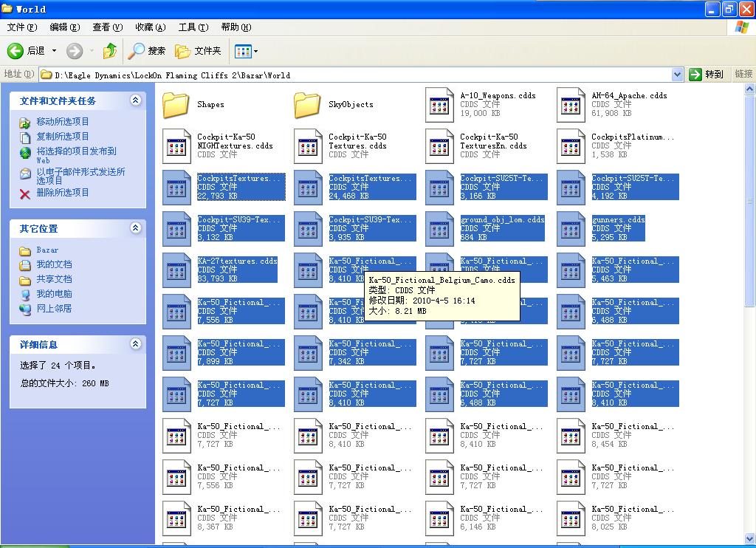Open the views dropdown arrow
The width and height of the screenshot is (756, 548).
click(x=255, y=51)
